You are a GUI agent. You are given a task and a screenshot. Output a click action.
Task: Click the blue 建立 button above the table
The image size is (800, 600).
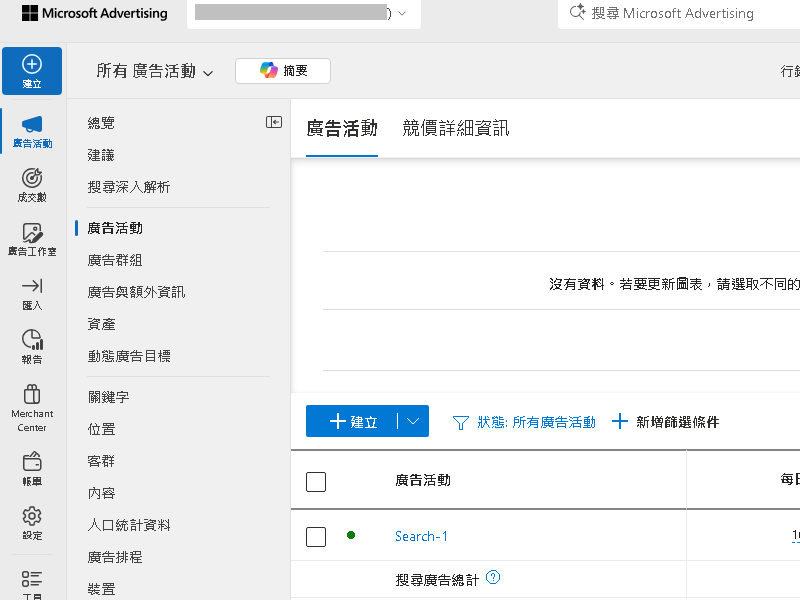click(357, 421)
